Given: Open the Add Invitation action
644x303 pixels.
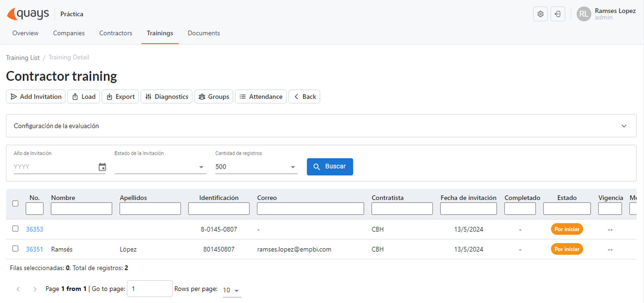Looking at the screenshot, I should click(x=35, y=96).
